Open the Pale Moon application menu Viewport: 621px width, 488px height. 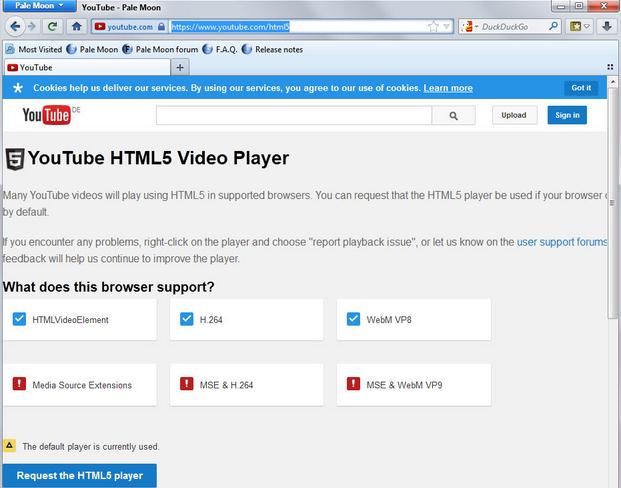(x=39, y=6)
